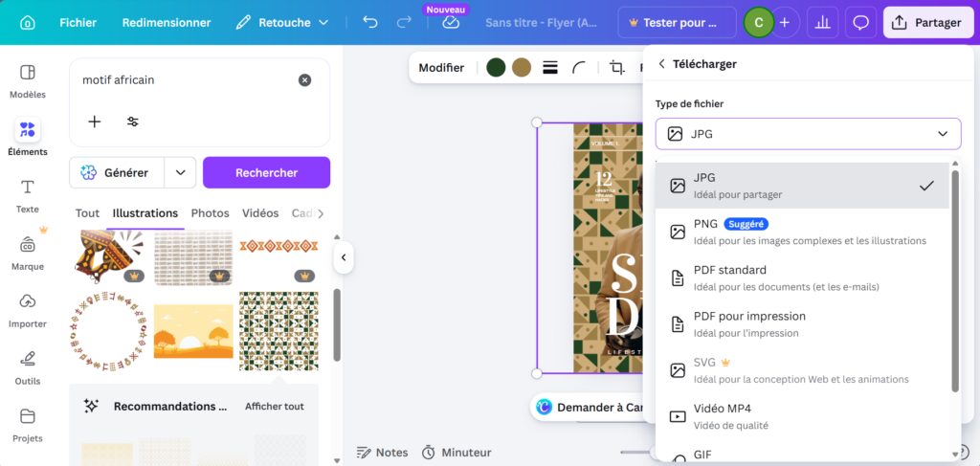
Task: Show more tabs with right chevron
Action: (x=321, y=213)
